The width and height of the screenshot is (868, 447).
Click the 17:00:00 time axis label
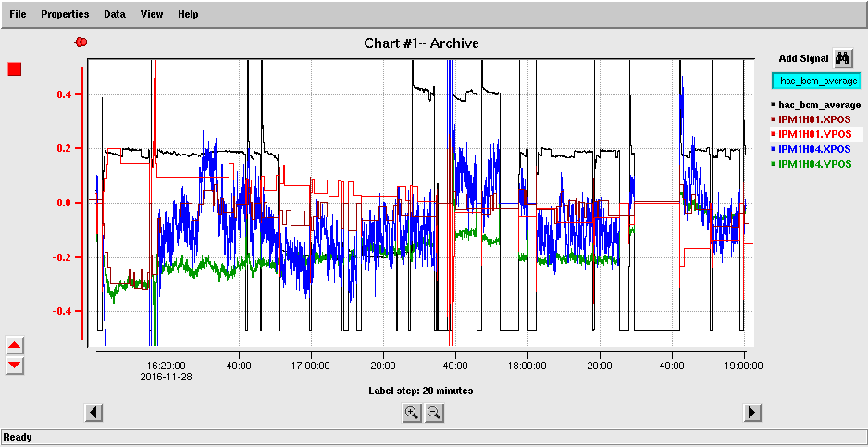tap(311, 366)
